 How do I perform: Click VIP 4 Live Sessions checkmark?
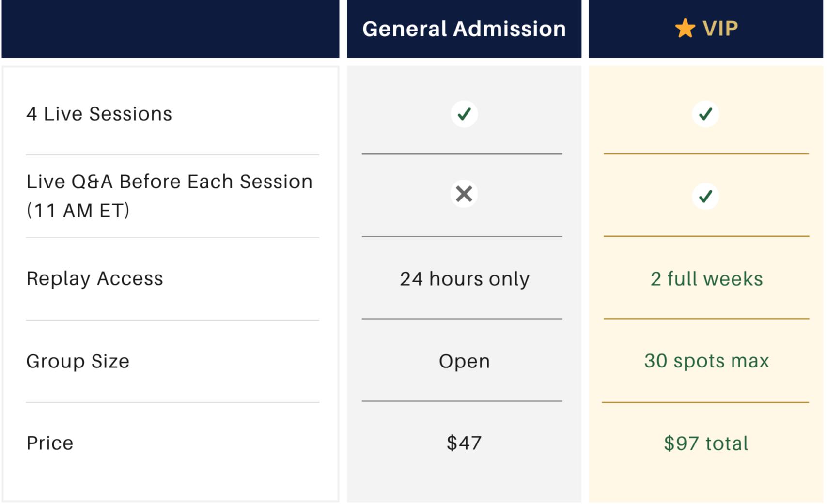705,114
